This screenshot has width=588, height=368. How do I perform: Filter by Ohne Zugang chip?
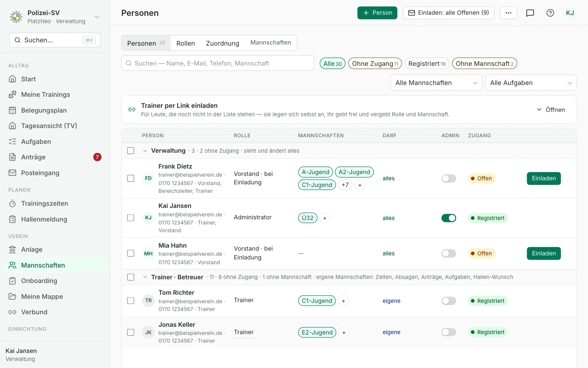(375, 64)
